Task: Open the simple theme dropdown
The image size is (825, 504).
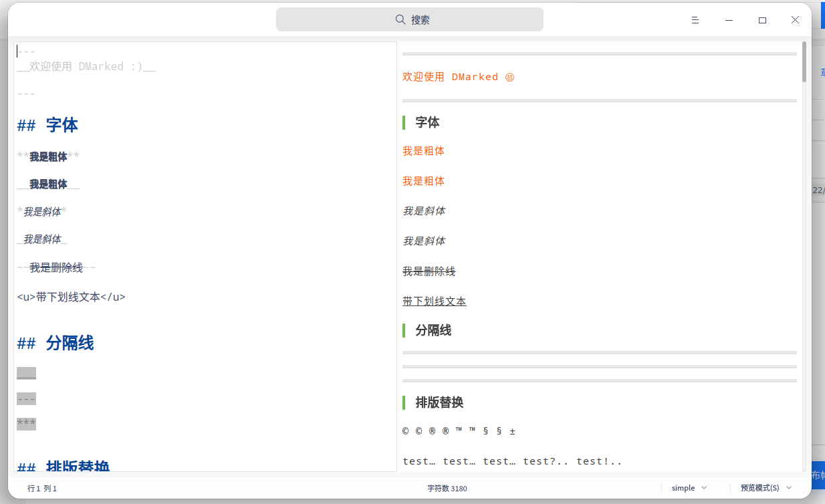Action: tap(689, 488)
